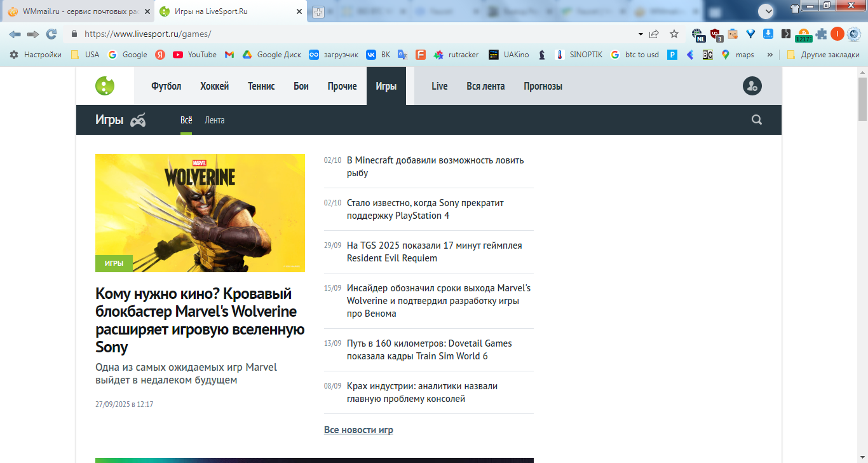Open the Bitcoin price extension
Screen dimensions: 868x463
coord(804,35)
